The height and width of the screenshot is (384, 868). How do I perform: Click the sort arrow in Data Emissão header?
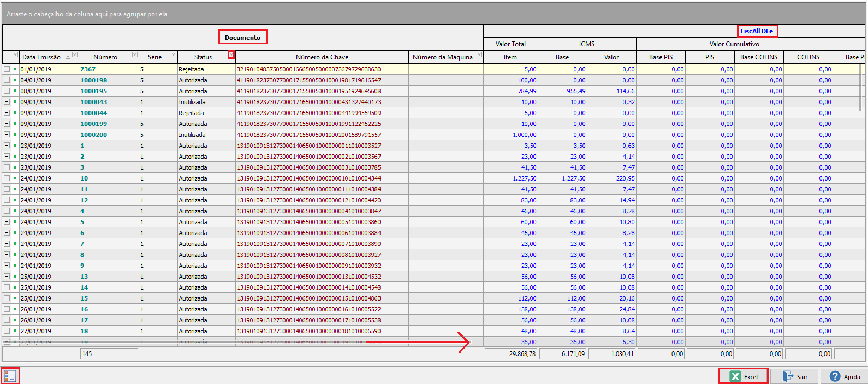(x=68, y=57)
